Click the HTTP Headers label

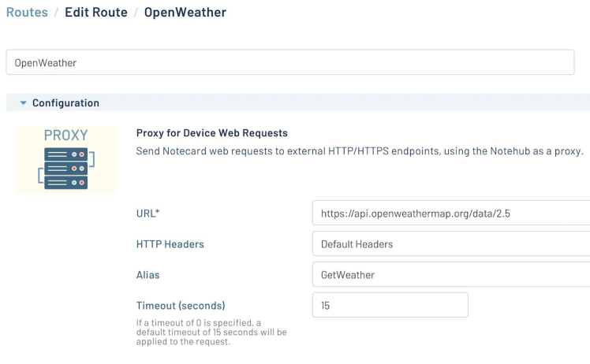tap(170, 244)
